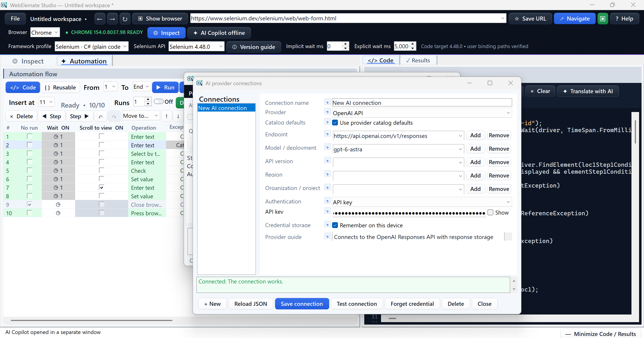644x338 pixels.
Task: Click the help icon for Credential storage
Action: tap(327, 225)
